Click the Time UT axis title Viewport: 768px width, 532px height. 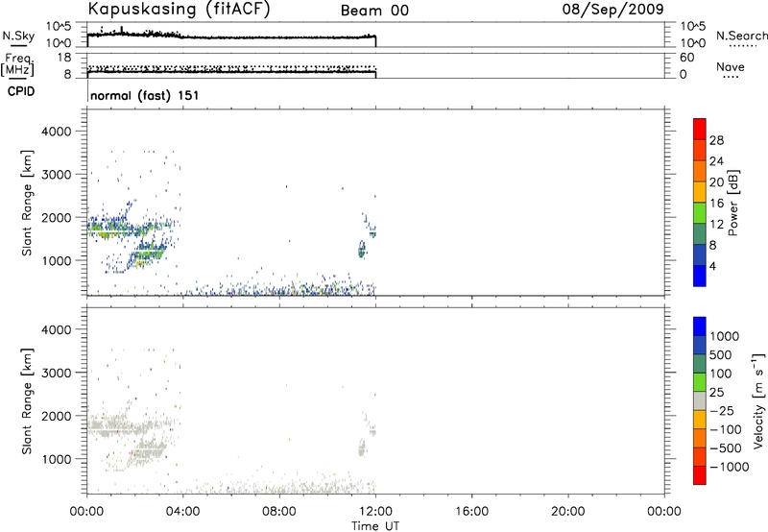(x=375, y=526)
